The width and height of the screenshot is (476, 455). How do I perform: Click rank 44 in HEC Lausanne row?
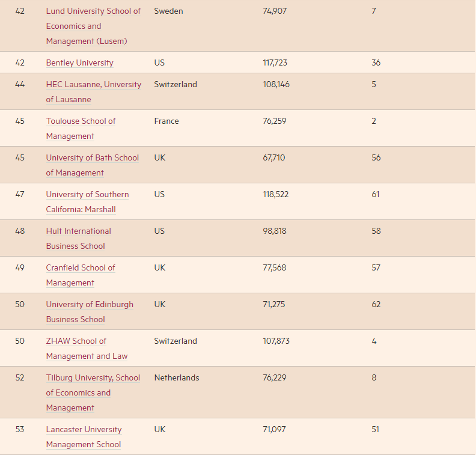click(20, 84)
